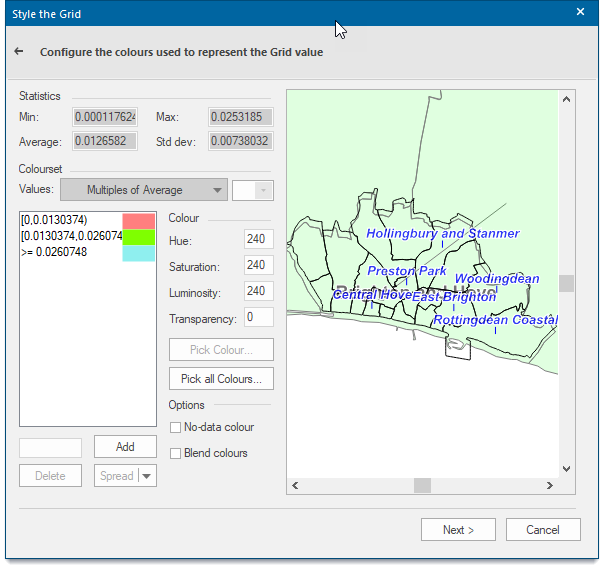Screen dimensions: 605x570
Task: Enable the No-data colour option
Action: coord(176,427)
